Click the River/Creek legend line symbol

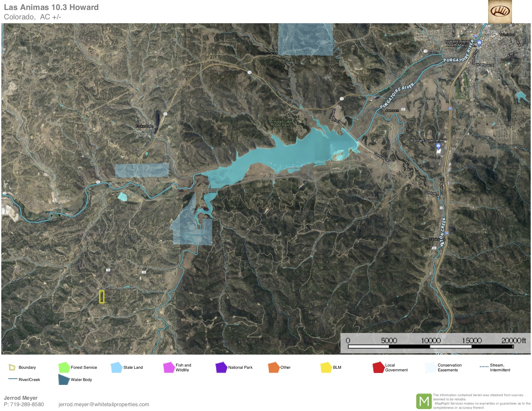pos(13,379)
